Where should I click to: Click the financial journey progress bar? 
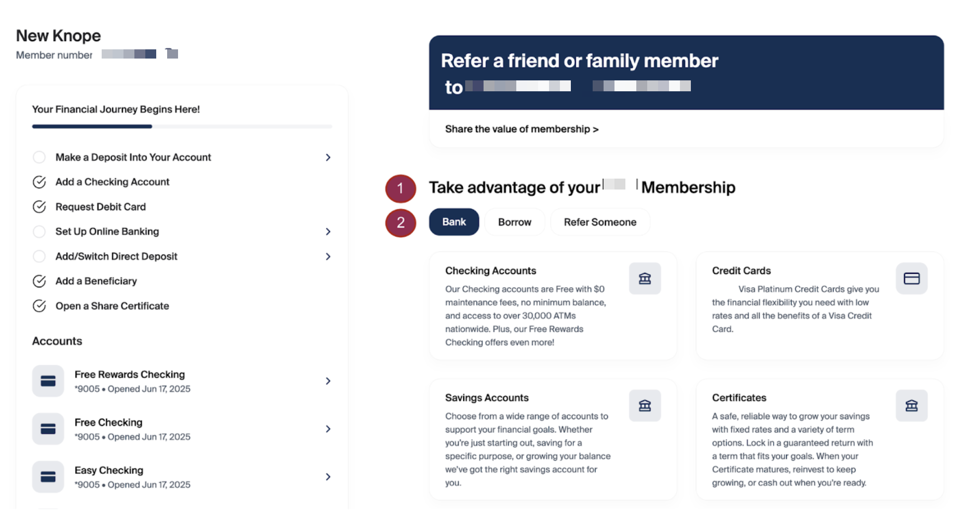[x=182, y=127]
